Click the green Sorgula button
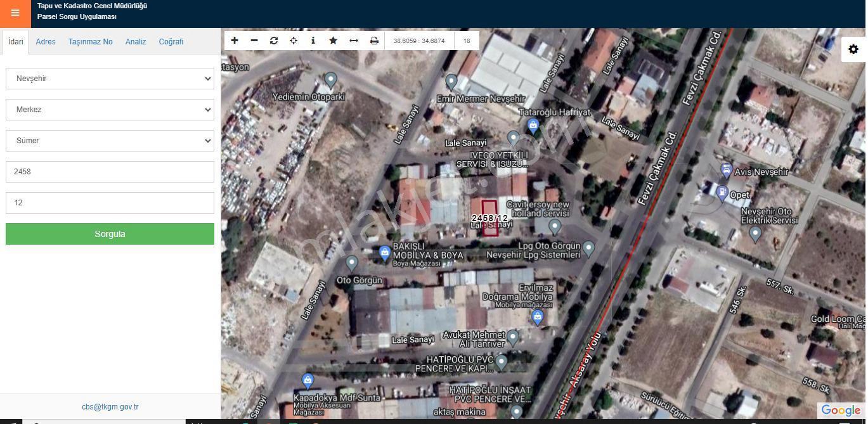Viewport: 868px width, 424px height. (110, 234)
